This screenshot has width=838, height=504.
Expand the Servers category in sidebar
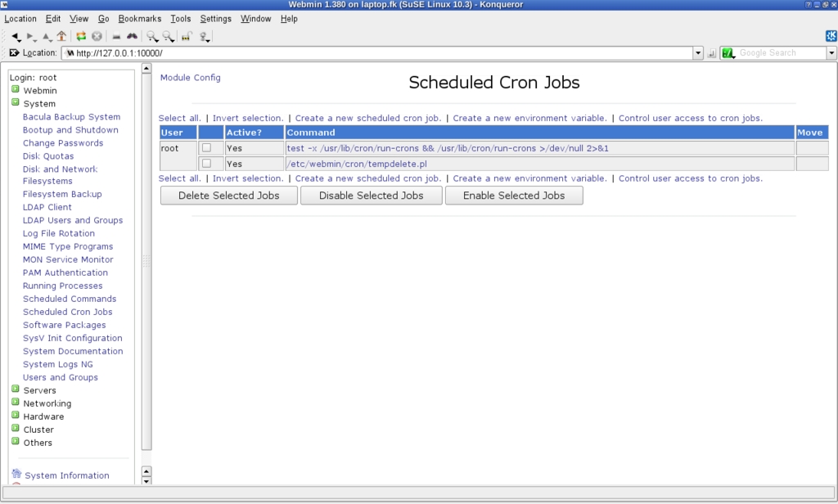16,390
